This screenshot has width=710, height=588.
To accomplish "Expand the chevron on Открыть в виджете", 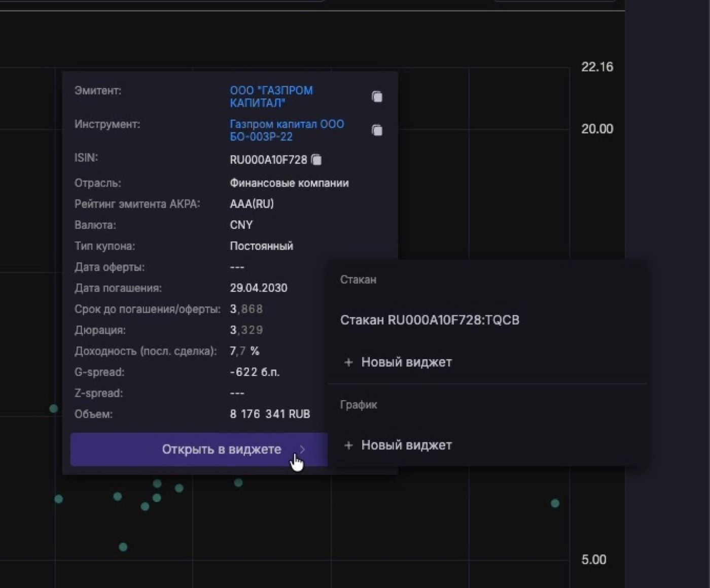I will tap(302, 449).
